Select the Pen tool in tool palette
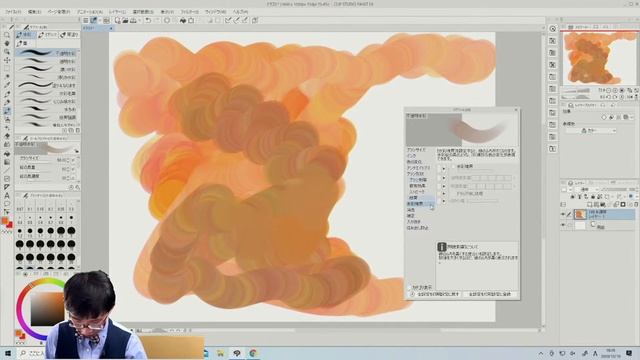Screen dimensions: 640x360 (7, 94)
